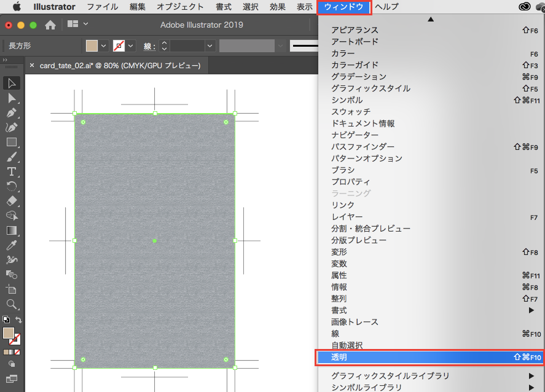Select the Rectangle tool

12,143
